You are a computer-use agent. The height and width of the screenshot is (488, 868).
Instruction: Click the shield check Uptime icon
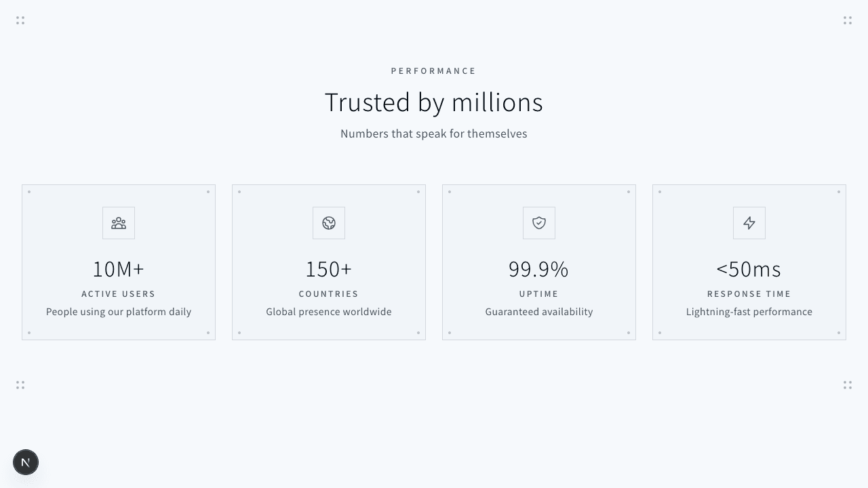(x=539, y=223)
